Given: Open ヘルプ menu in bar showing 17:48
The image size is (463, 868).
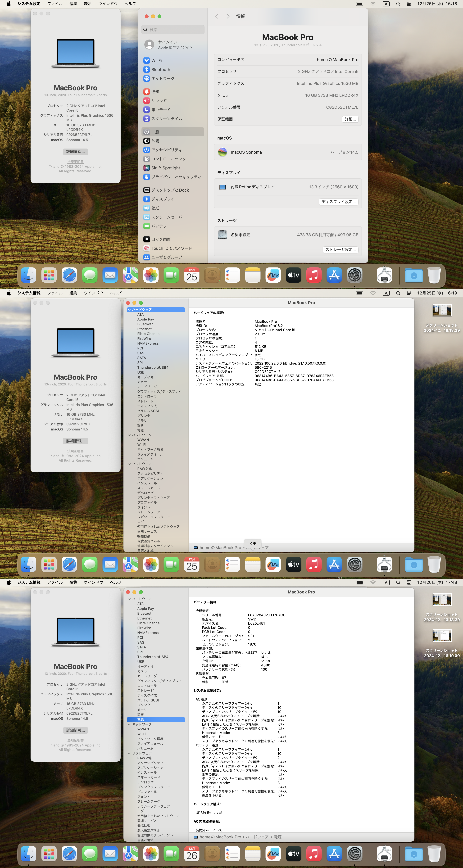Looking at the screenshot, I should tap(116, 582).
